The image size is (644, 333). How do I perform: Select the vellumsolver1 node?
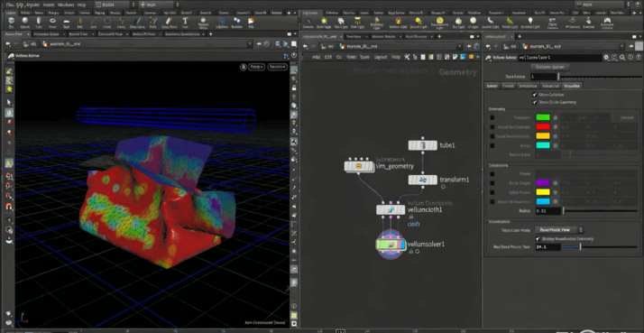point(391,245)
